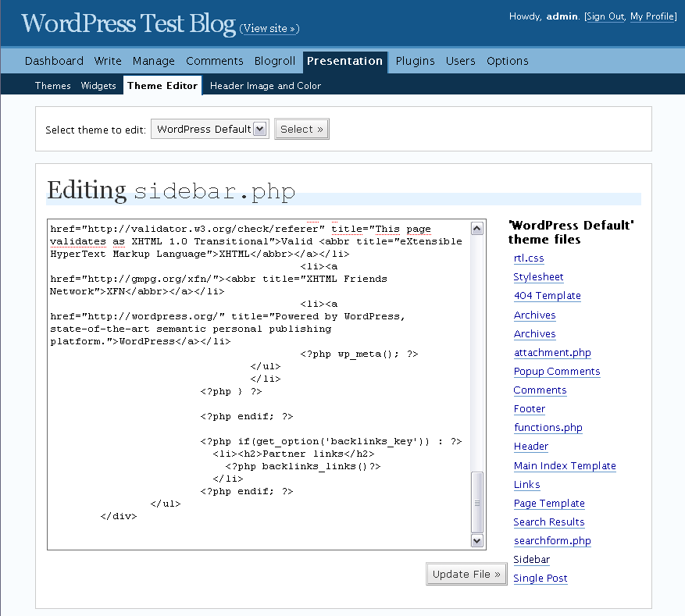
Task: Open the Manage menu
Action: coord(154,61)
